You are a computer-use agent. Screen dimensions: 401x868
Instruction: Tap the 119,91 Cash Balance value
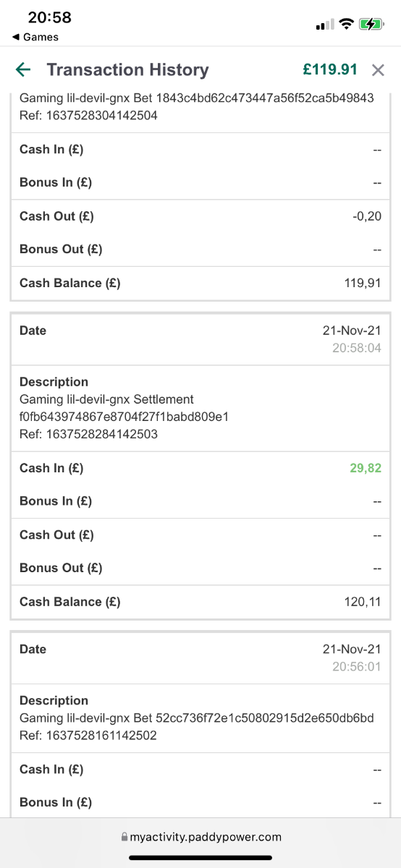(x=363, y=283)
